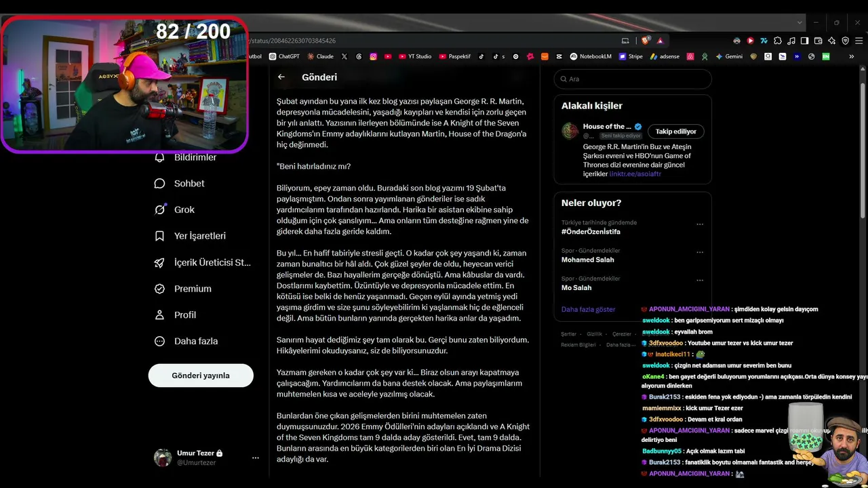Open the X bookmark in bookmarks bar

tap(344, 56)
